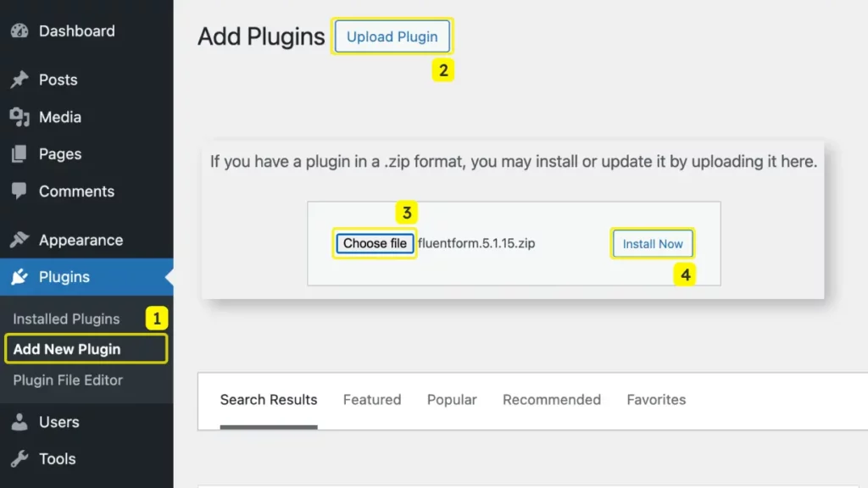Image resolution: width=868 pixels, height=488 pixels.
Task: Click the Pages stack icon
Action: 19,154
